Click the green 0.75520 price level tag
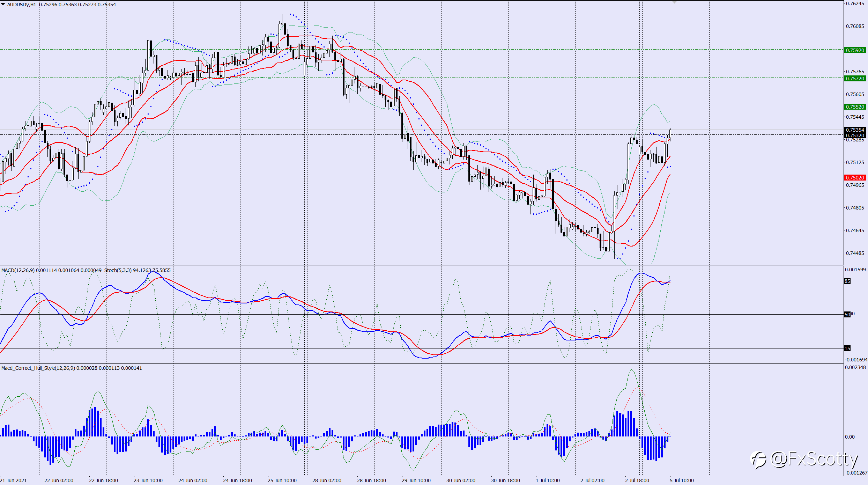868x485 pixels. pos(855,107)
